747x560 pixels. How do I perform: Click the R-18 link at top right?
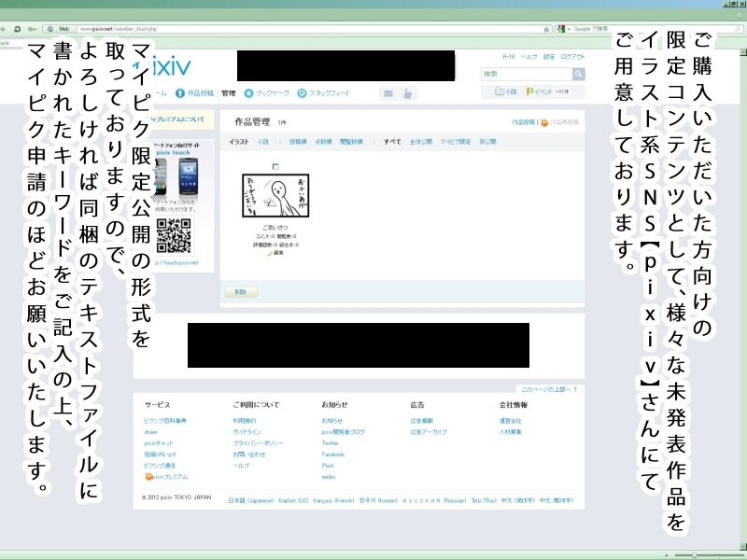tap(508, 57)
